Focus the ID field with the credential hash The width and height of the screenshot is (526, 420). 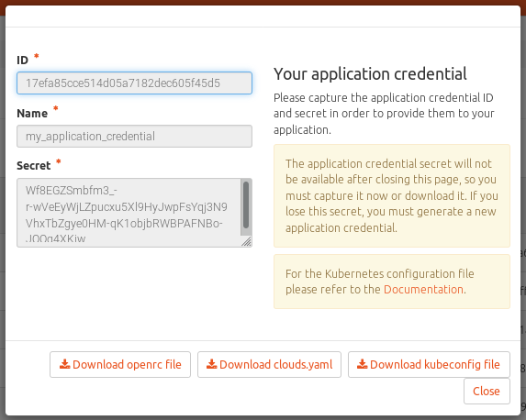click(134, 83)
